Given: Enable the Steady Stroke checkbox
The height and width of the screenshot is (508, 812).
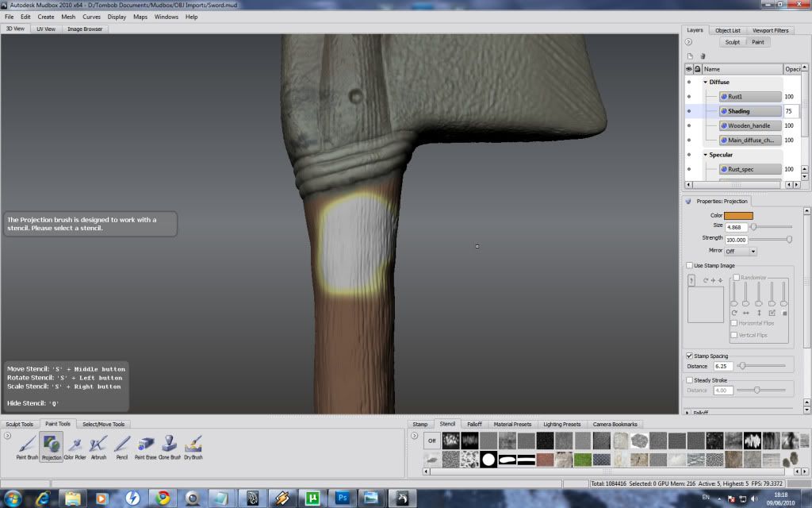Looking at the screenshot, I should (689, 380).
